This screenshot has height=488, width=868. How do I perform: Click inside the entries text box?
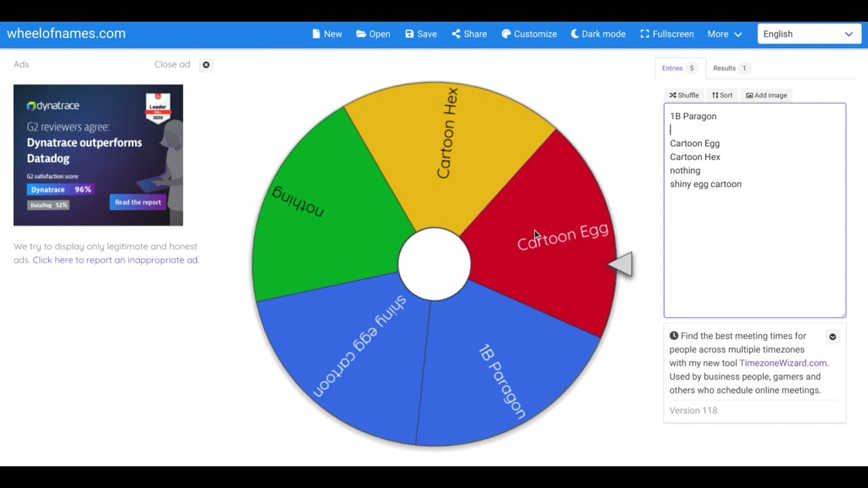pos(755,210)
